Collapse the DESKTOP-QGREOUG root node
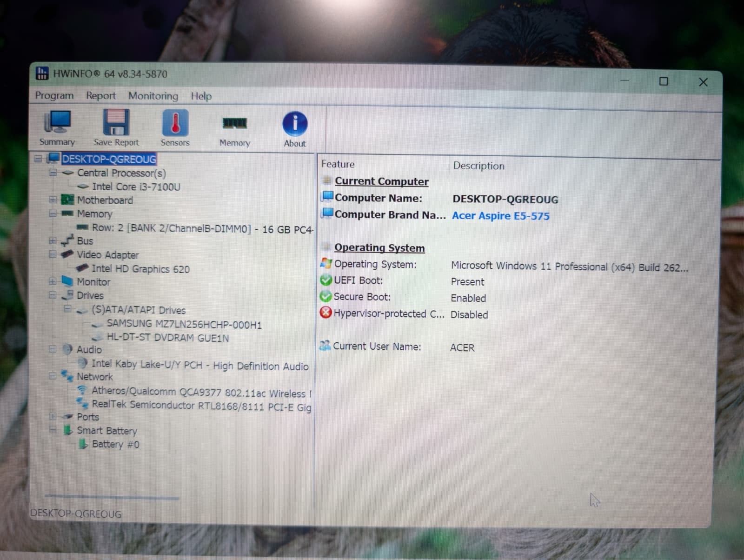Viewport: 744px width, 560px height. click(38, 159)
